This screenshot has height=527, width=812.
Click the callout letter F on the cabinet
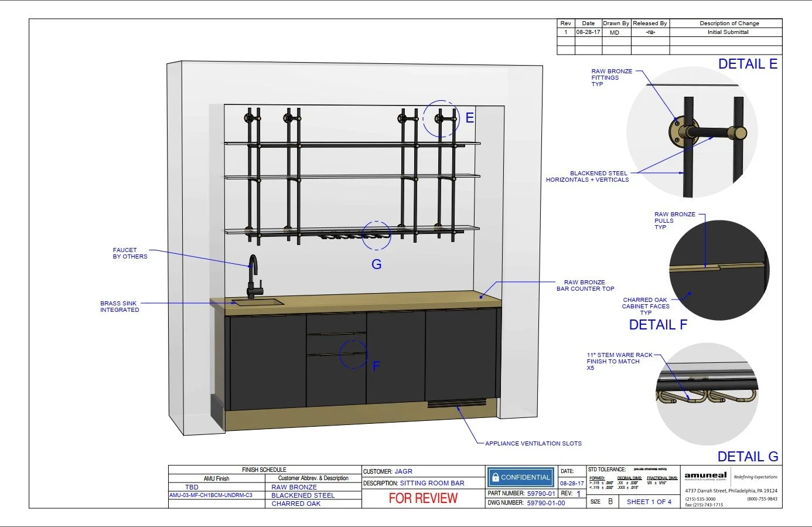pyautogui.click(x=376, y=366)
